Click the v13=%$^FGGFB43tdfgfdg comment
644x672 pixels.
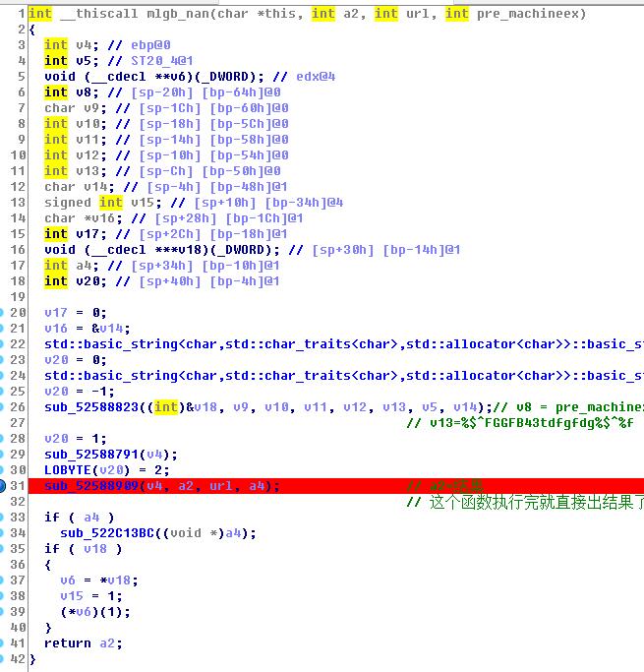tap(520, 423)
